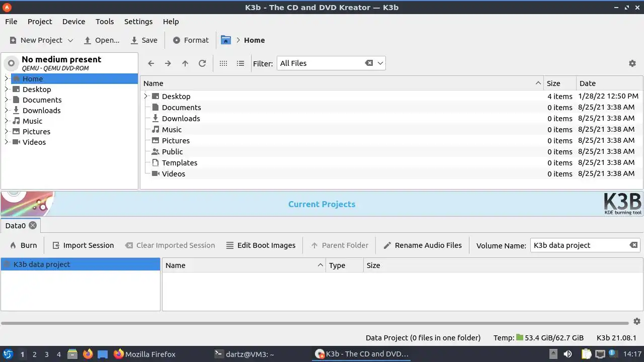Open capacity bar settings gear icon
Image resolution: width=644 pixels, height=362 pixels.
pyautogui.click(x=636, y=321)
